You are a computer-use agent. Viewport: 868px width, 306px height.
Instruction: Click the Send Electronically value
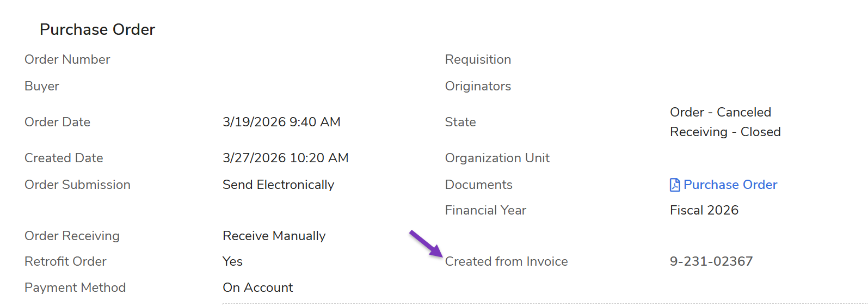[278, 185]
